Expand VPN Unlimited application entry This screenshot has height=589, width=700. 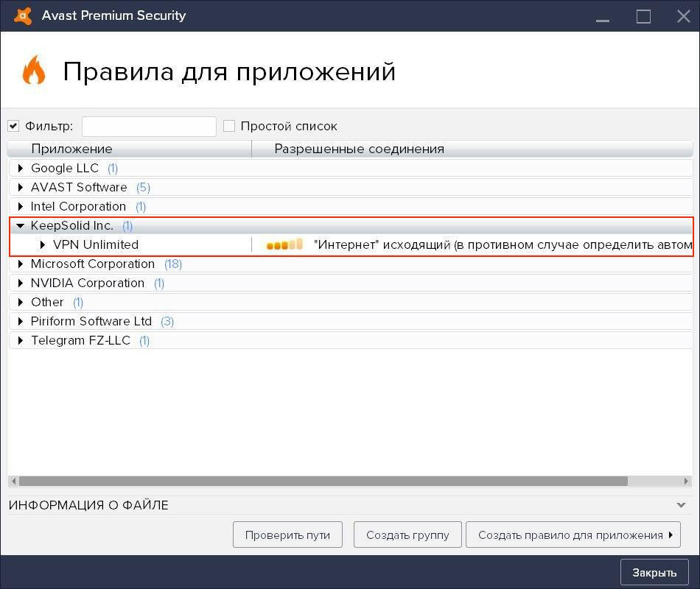click(43, 245)
